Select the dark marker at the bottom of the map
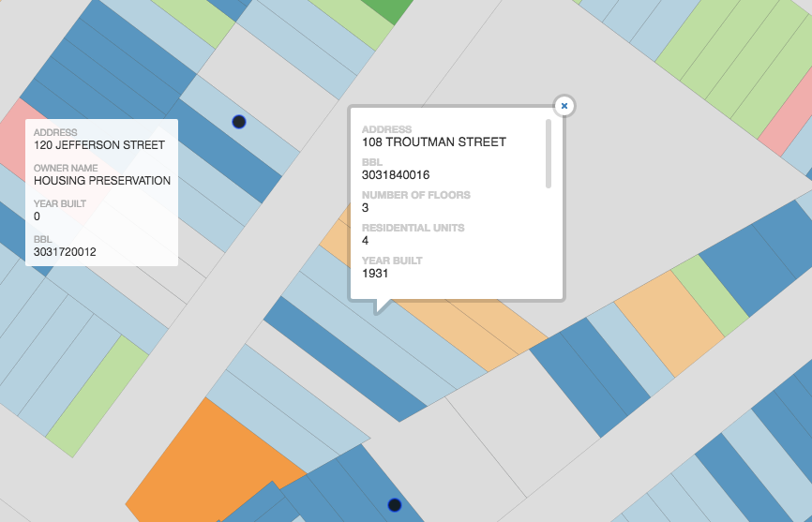 point(394,505)
